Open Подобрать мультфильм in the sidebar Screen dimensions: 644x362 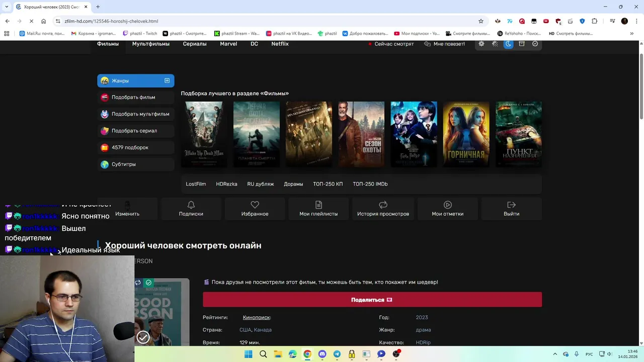136,114
